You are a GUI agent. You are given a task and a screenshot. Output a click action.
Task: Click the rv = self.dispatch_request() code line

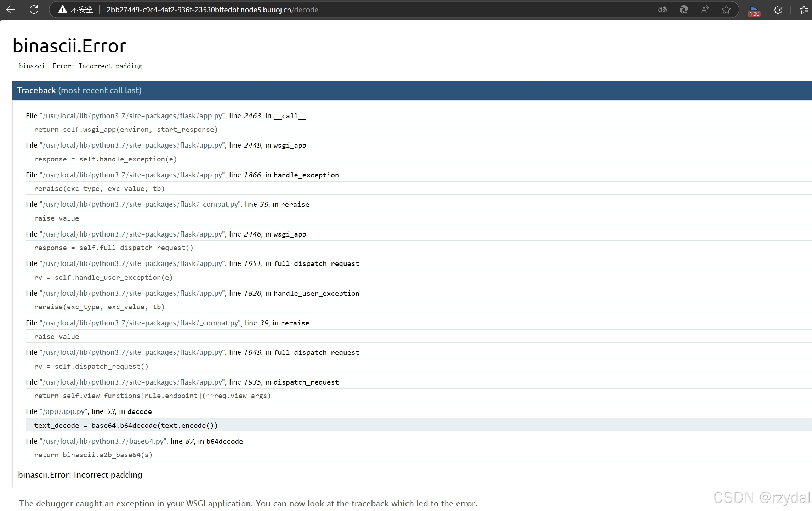coord(91,367)
